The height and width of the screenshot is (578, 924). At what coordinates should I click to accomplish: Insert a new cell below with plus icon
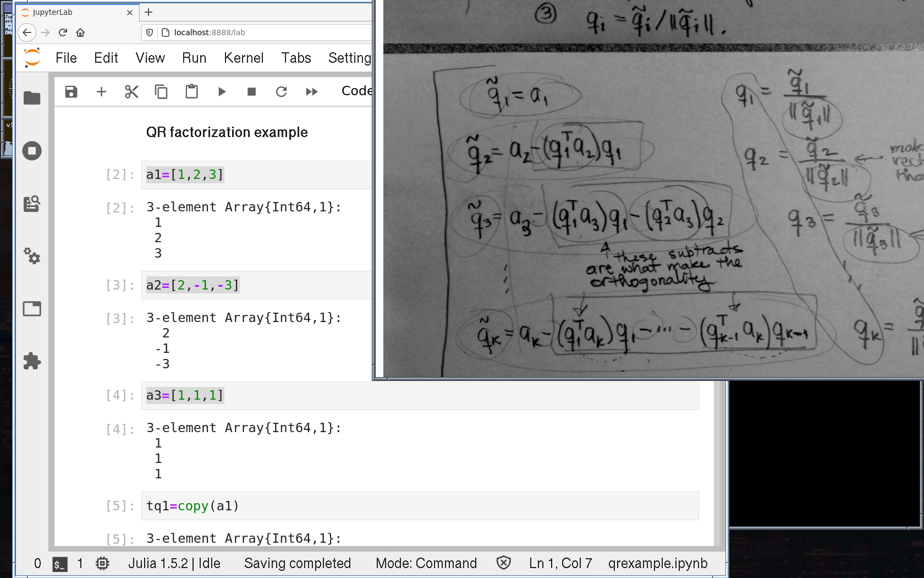pyautogui.click(x=101, y=91)
